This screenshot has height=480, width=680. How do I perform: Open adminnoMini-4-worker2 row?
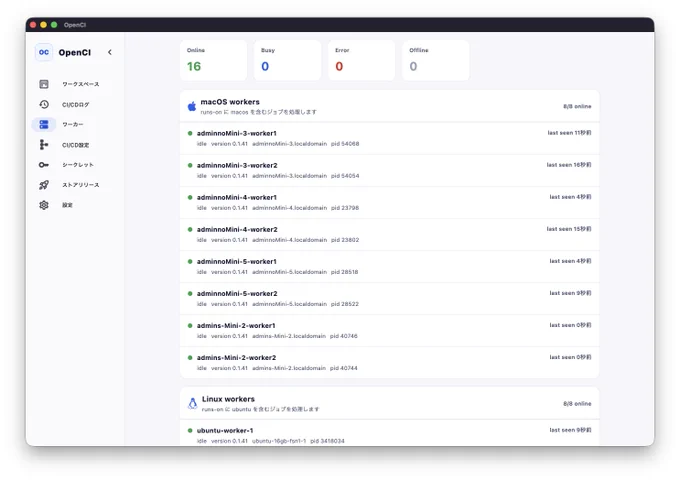click(x=389, y=235)
